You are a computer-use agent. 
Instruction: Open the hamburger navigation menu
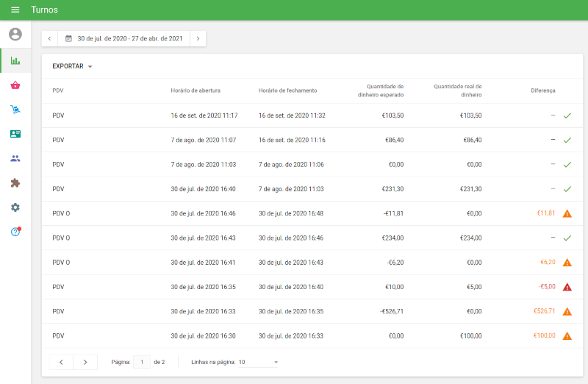[x=15, y=10]
